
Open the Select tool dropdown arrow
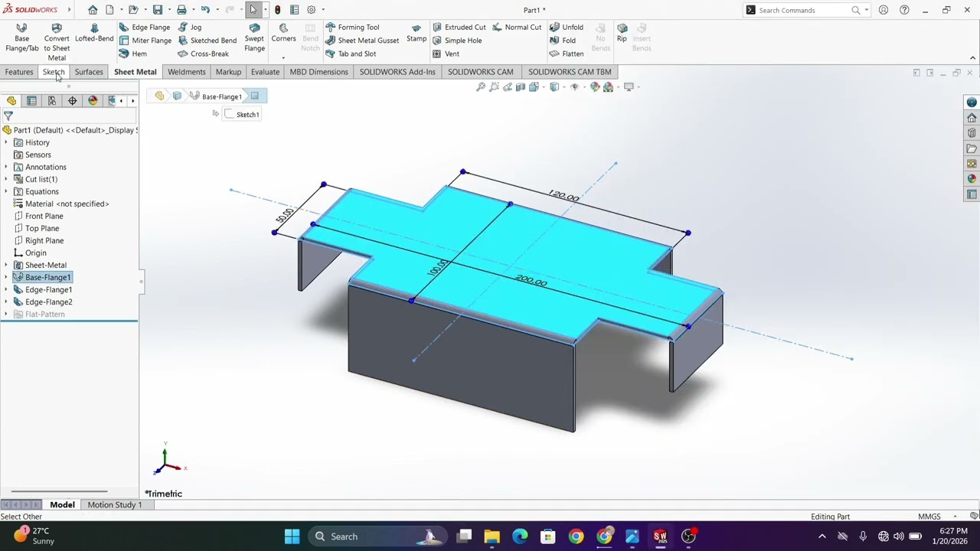[265, 10]
